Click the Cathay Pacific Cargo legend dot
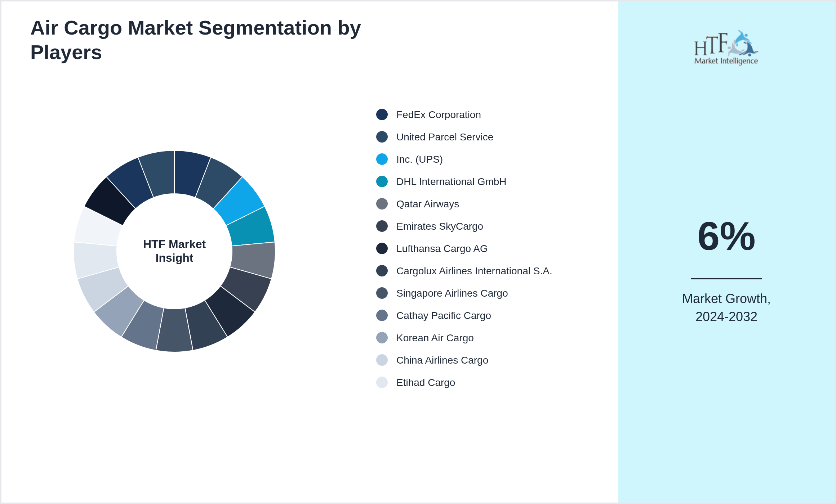836x504 pixels. click(382, 315)
